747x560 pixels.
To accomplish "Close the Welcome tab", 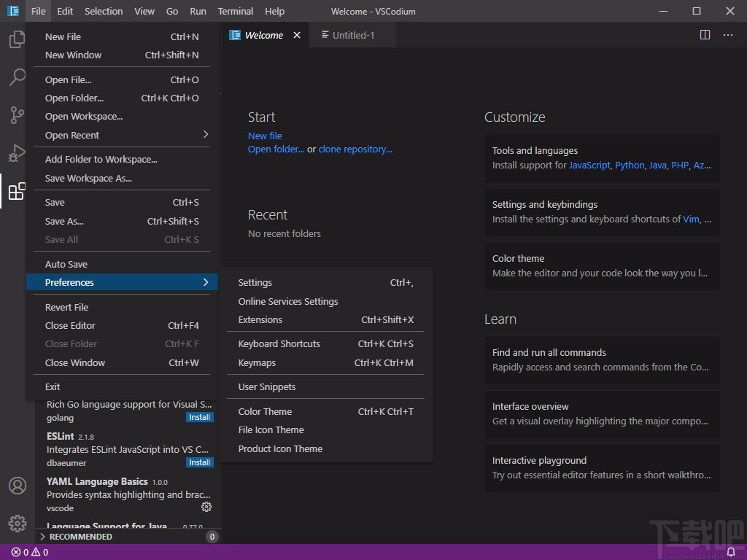I will 296,34.
